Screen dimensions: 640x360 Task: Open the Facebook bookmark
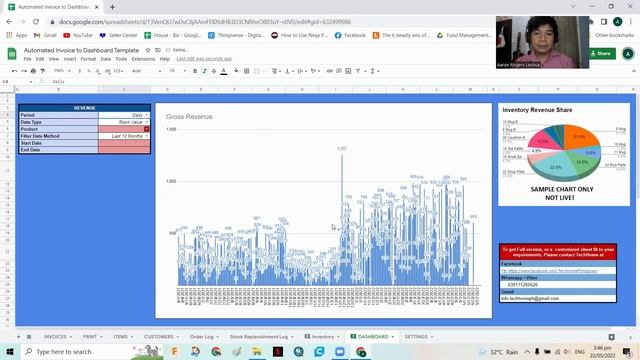(350, 36)
